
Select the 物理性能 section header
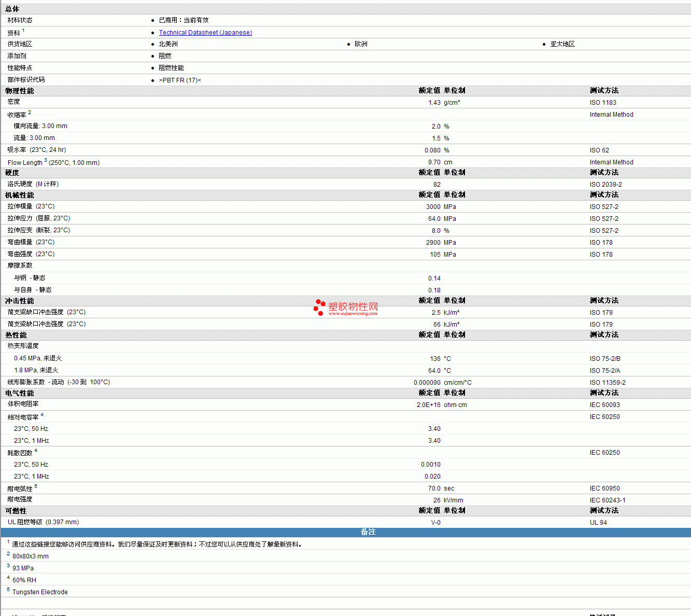tap(20, 91)
